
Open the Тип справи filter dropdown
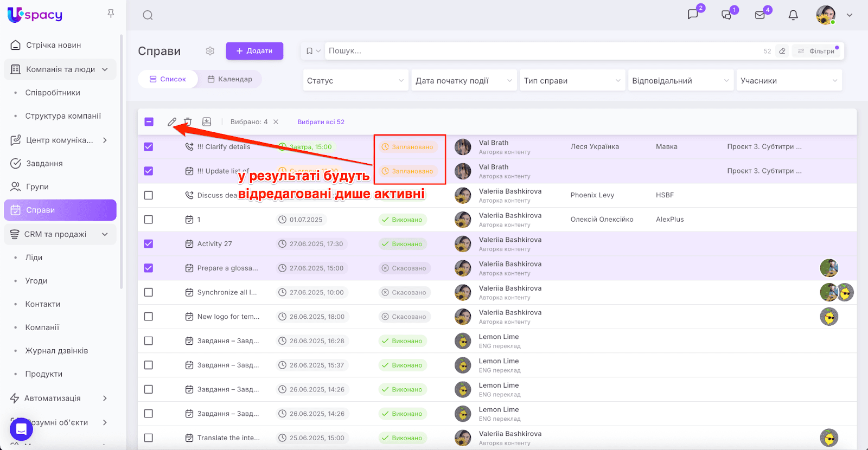click(572, 81)
